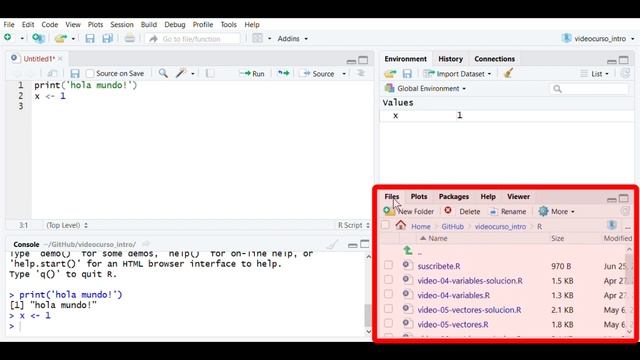This screenshot has width=640, height=360.
Task: Open the List view dropdown
Action: coord(595,74)
